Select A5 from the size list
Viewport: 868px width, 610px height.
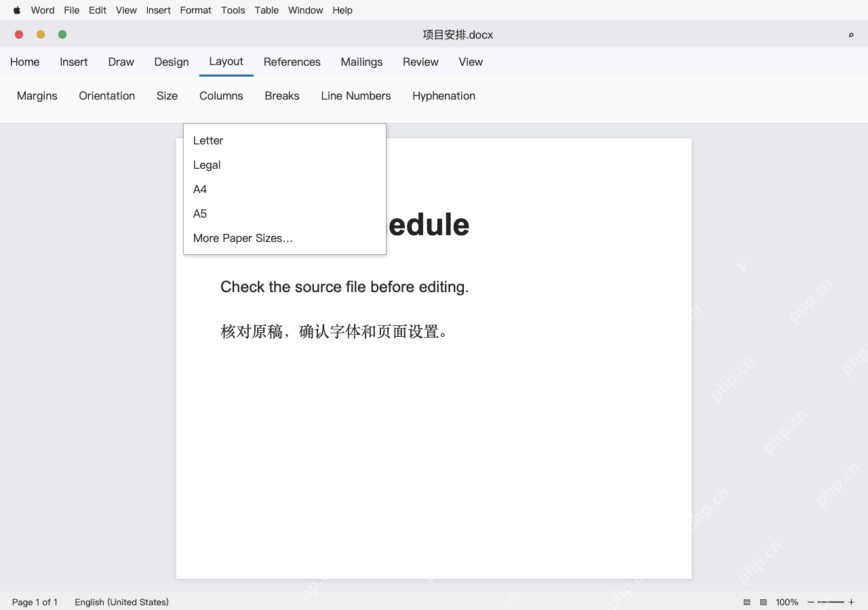coord(285,213)
